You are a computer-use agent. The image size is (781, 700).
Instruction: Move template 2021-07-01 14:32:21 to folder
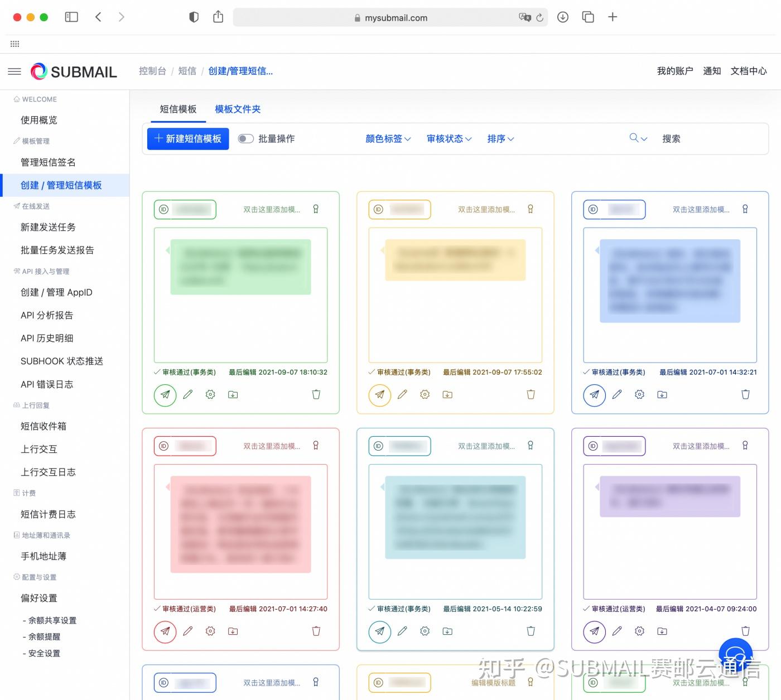pyautogui.click(x=662, y=394)
